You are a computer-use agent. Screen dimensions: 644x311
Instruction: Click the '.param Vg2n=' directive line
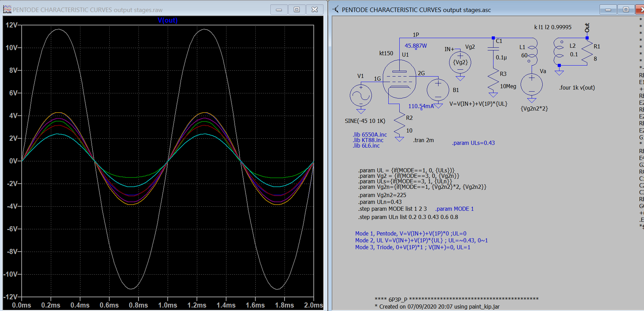(422, 187)
